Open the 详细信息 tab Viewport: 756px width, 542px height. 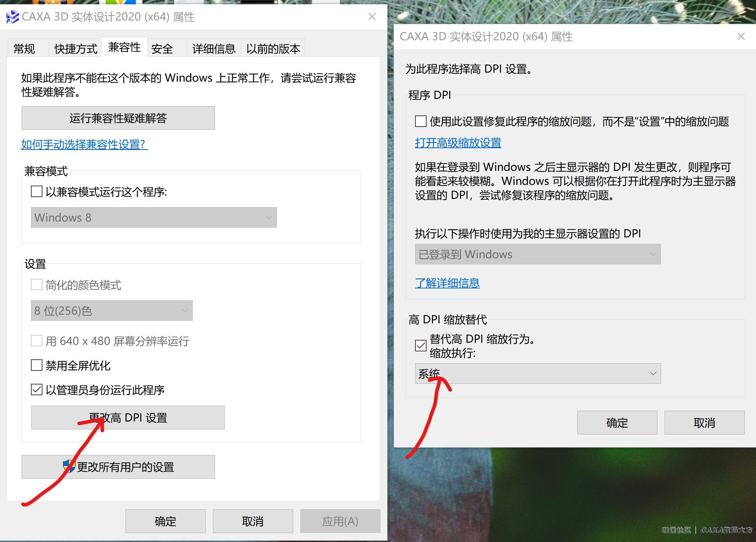pyautogui.click(x=214, y=49)
